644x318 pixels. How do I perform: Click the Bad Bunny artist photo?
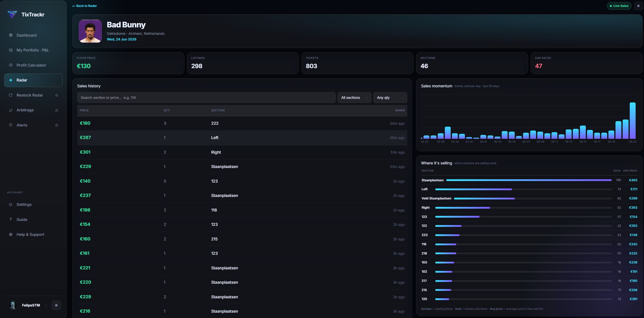[x=90, y=31]
